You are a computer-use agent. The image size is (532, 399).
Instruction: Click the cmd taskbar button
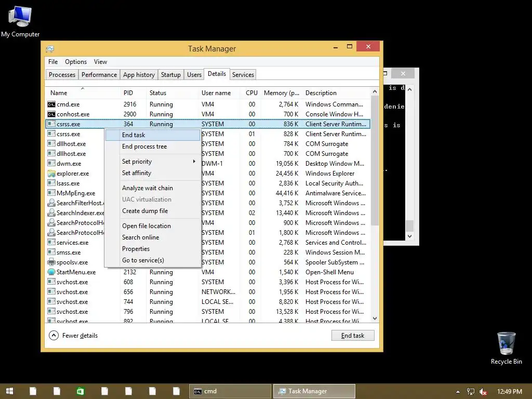pyautogui.click(x=230, y=391)
